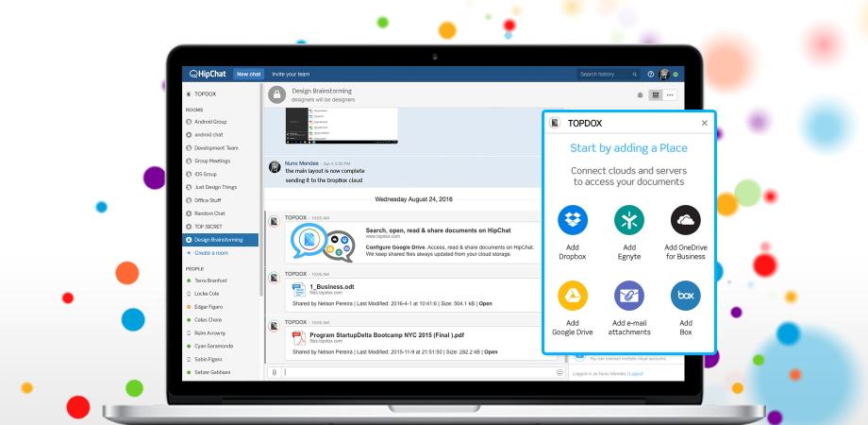Add e-mail attachments source
This screenshot has height=425, width=868.
[629, 308]
